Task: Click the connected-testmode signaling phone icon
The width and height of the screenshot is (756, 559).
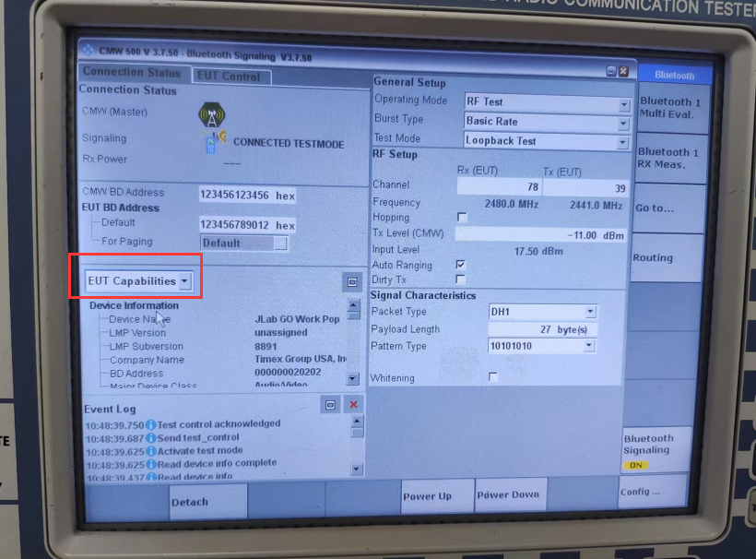Action: (215, 142)
